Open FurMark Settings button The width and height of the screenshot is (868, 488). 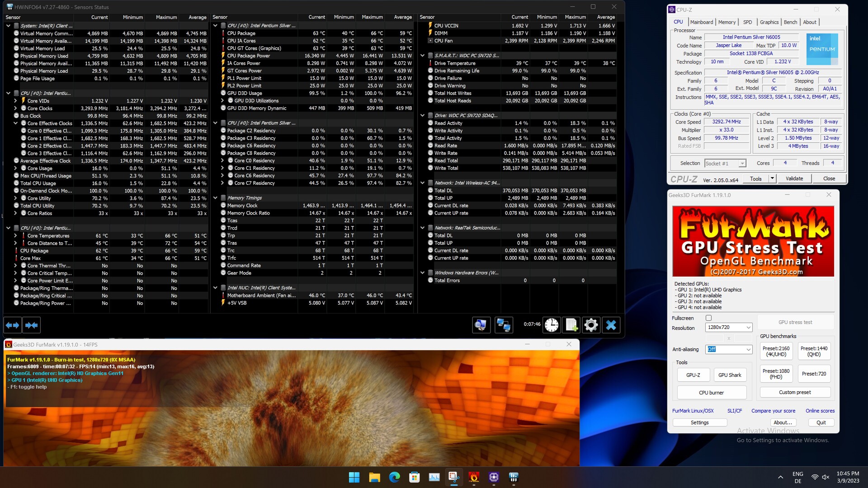point(699,422)
